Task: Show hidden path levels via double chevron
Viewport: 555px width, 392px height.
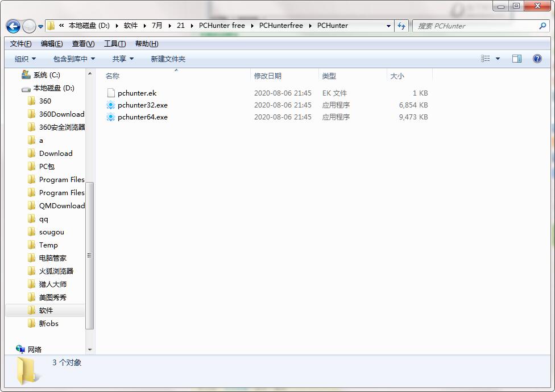Action: [x=61, y=26]
